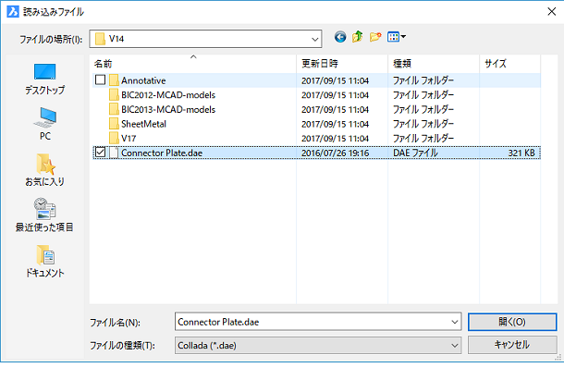Go back to the last folder visited
Screen dimensions: 564x392
click(x=340, y=37)
